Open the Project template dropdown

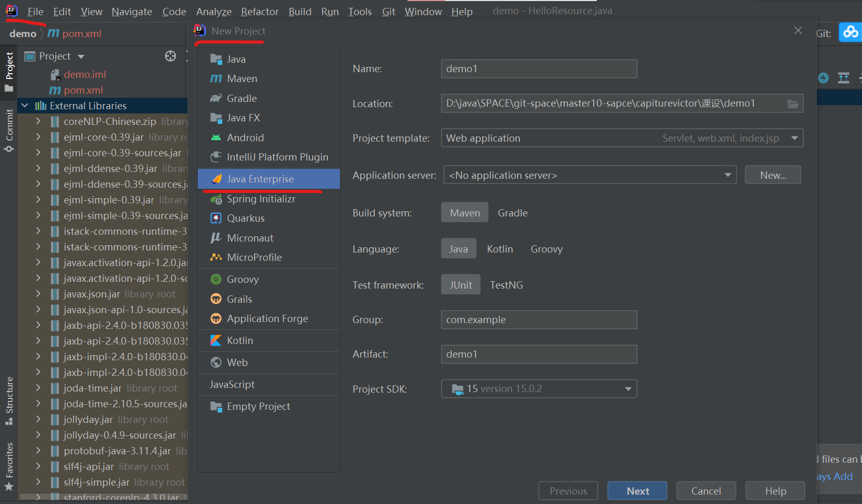click(622, 138)
